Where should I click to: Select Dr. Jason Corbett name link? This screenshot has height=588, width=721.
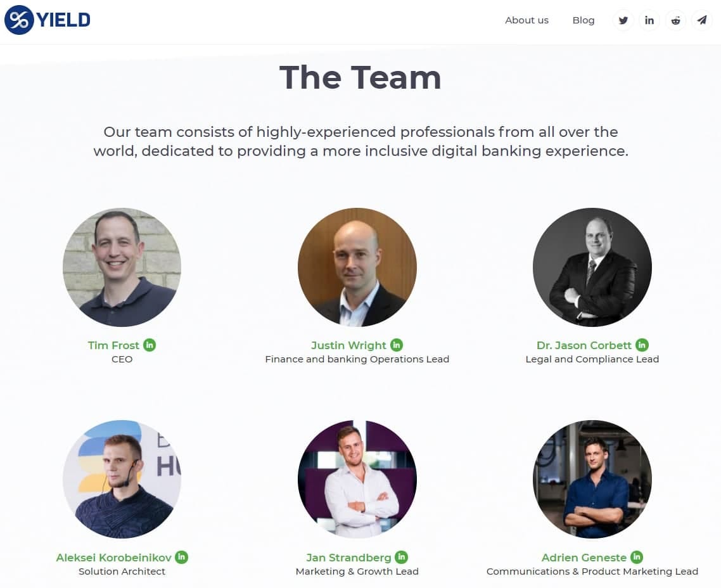click(584, 345)
